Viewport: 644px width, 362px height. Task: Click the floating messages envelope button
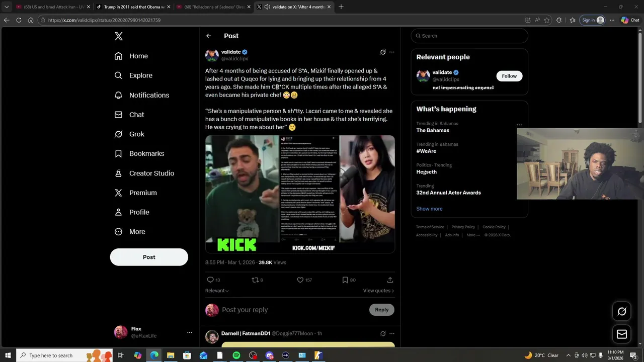[622, 334]
